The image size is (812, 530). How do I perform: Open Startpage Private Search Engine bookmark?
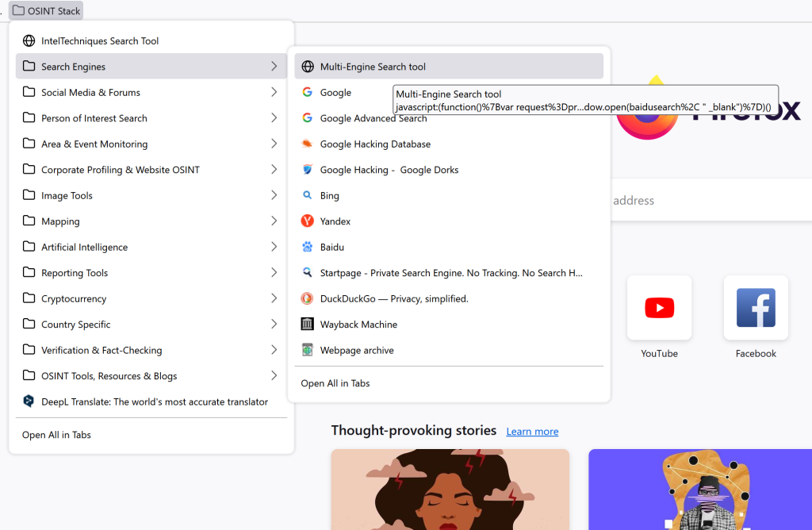(x=449, y=272)
